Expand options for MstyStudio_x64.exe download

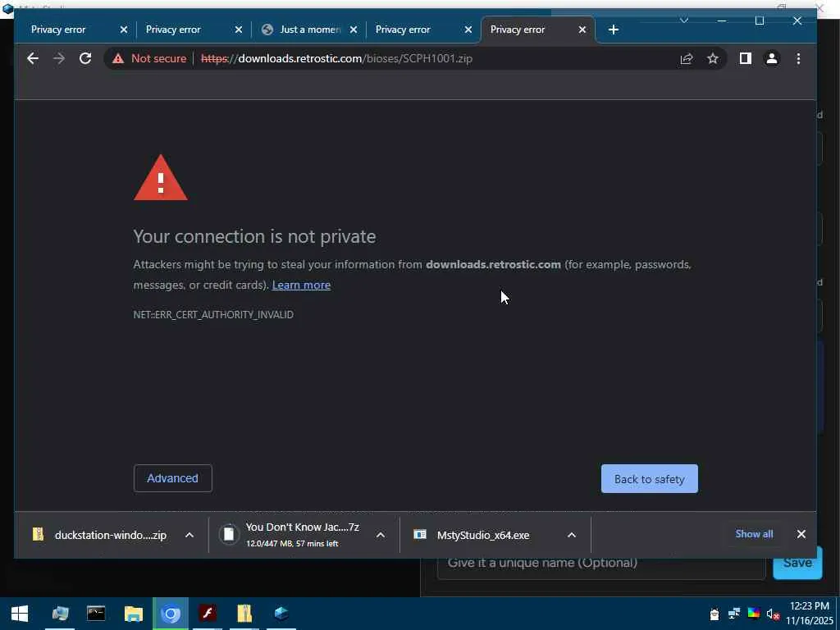click(x=572, y=535)
